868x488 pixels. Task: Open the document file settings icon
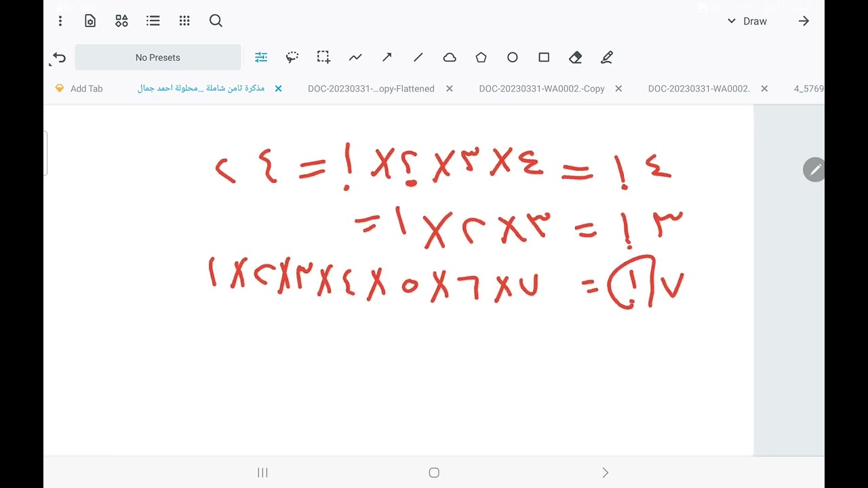click(90, 21)
